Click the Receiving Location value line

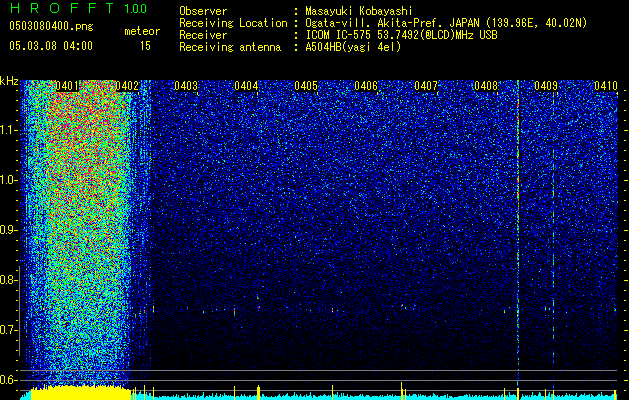pyautogui.click(x=446, y=23)
